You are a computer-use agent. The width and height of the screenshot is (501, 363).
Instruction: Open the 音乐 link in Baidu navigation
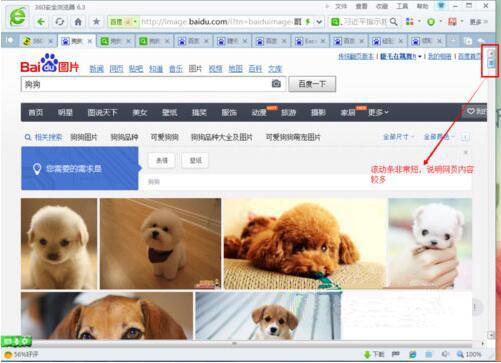176,69
